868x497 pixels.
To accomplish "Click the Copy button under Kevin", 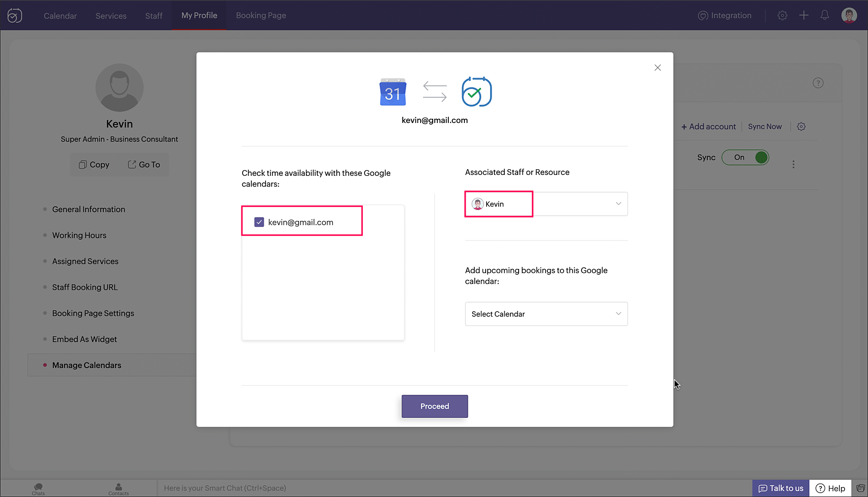I will point(94,165).
